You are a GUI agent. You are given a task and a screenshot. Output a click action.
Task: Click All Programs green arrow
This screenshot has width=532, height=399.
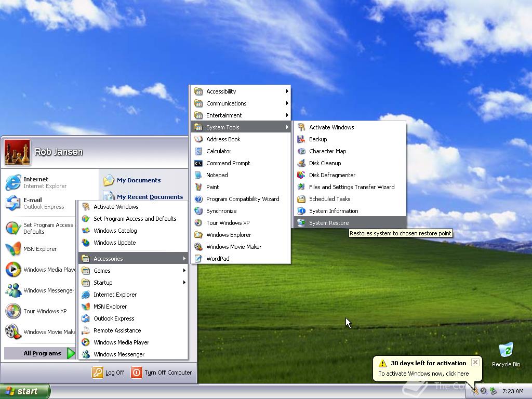tap(71, 353)
